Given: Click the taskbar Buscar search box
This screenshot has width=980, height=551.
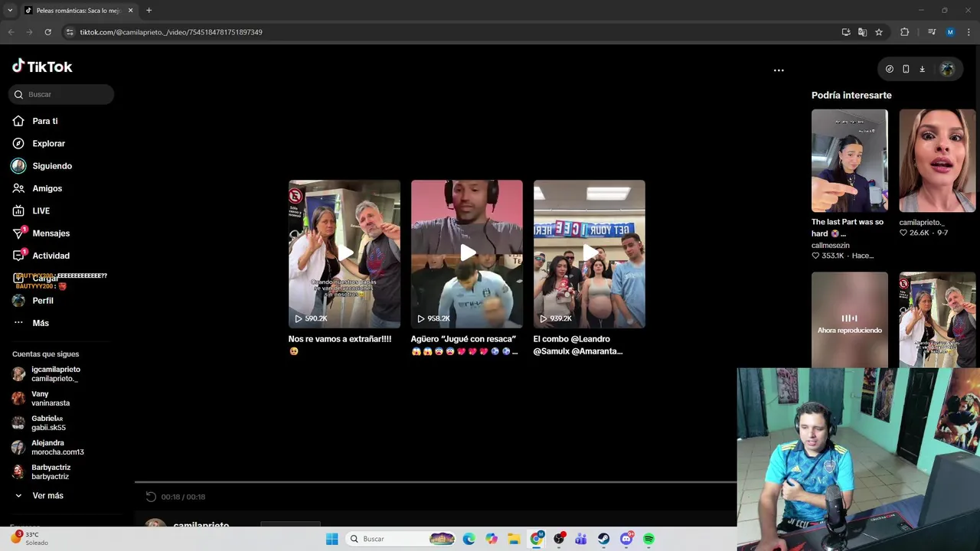Looking at the screenshot, I should click(x=402, y=539).
